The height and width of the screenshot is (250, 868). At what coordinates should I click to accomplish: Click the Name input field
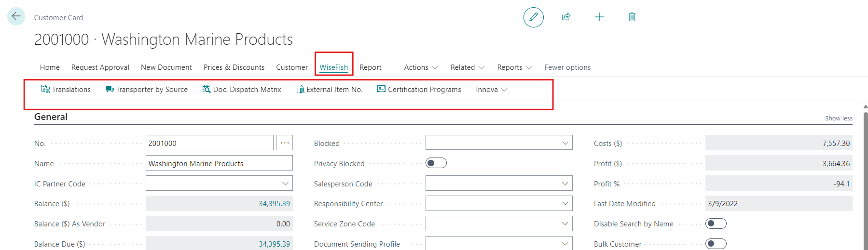click(219, 163)
